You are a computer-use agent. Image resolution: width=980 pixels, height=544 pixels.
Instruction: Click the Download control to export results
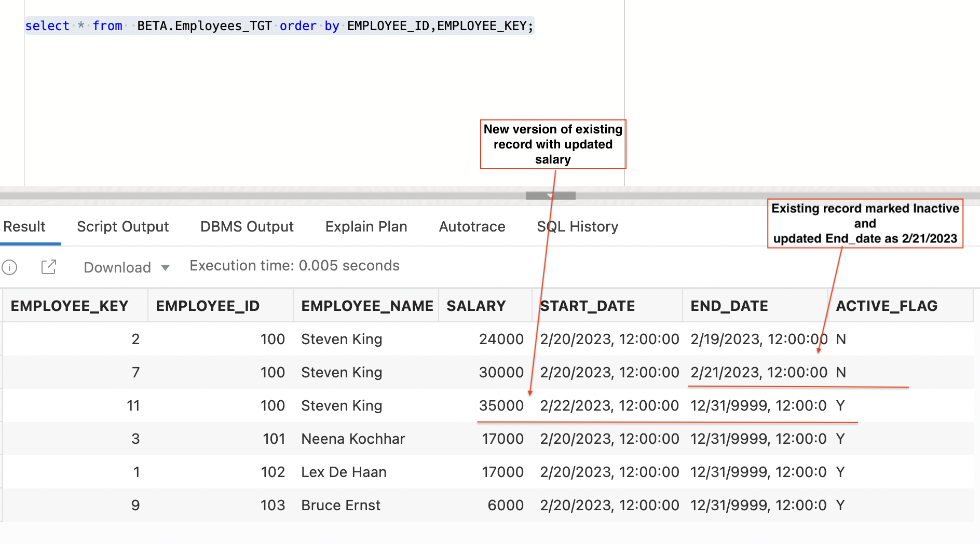pos(117,267)
